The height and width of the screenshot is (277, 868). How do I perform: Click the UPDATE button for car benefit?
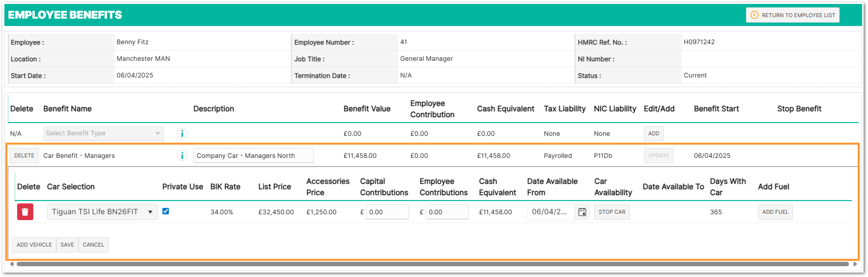point(658,155)
